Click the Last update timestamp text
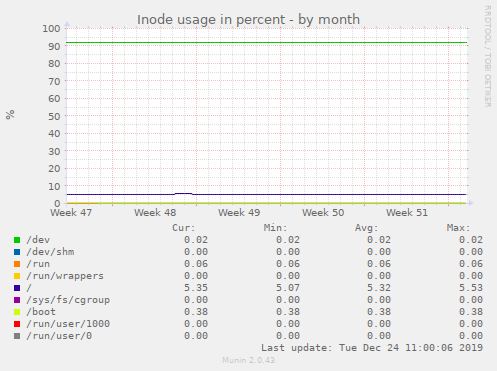497x371 pixels. [372, 348]
